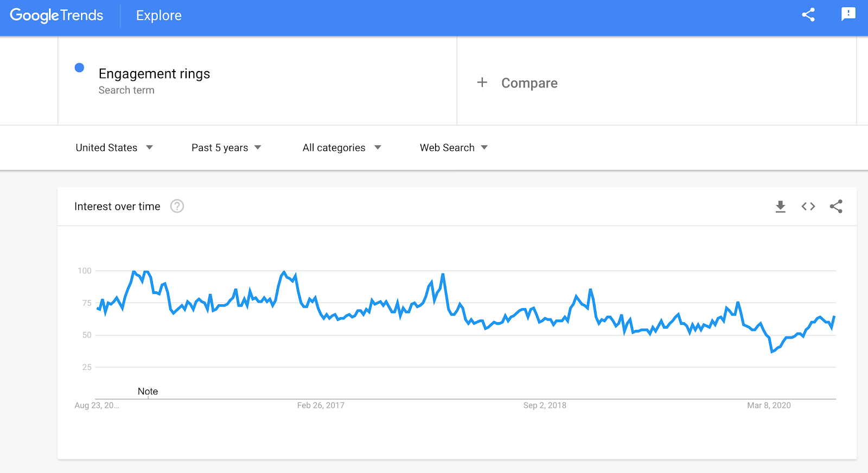Open the Web Search type dropdown

coord(454,148)
